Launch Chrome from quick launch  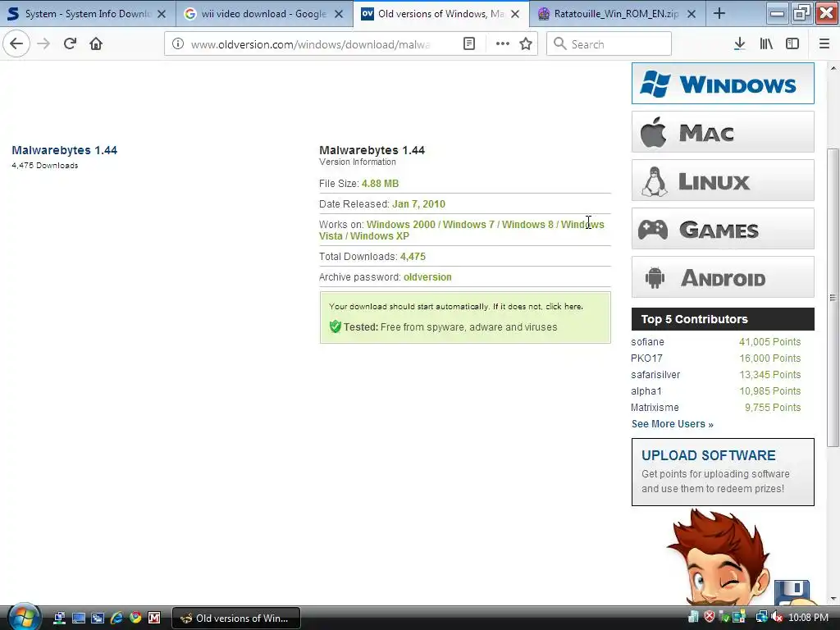[x=135, y=618]
